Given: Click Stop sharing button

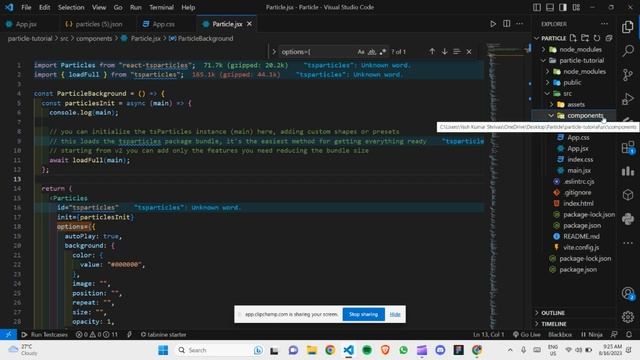Looking at the screenshot, I should pyautogui.click(x=363, y=314).
